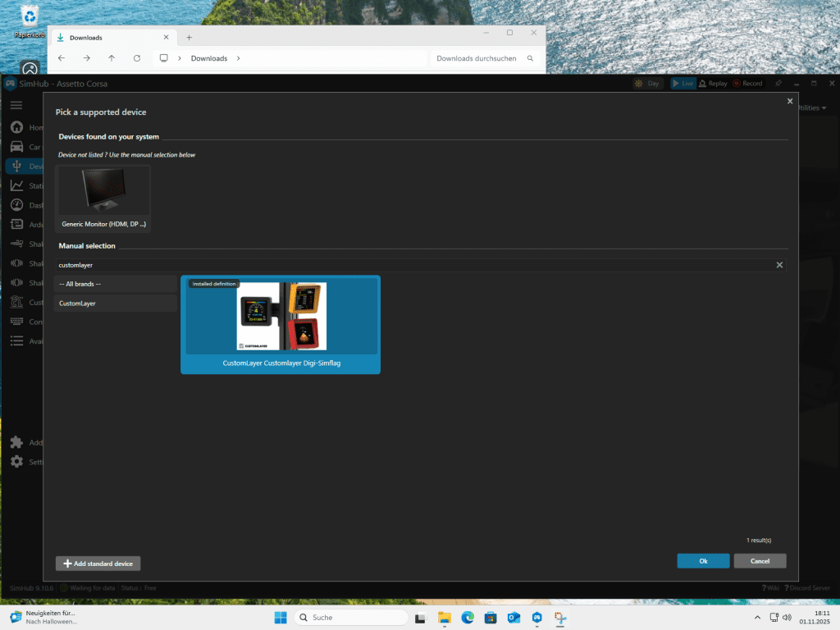840x630 pixels.
Task: Click the Ok button
Action: coord(703,561)
